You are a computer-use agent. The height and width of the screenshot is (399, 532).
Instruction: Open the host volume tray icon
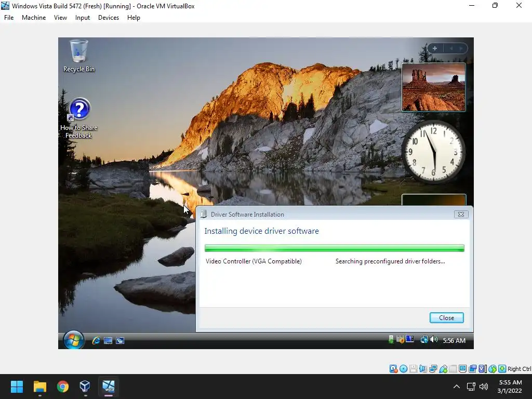[x=484, y=387]
